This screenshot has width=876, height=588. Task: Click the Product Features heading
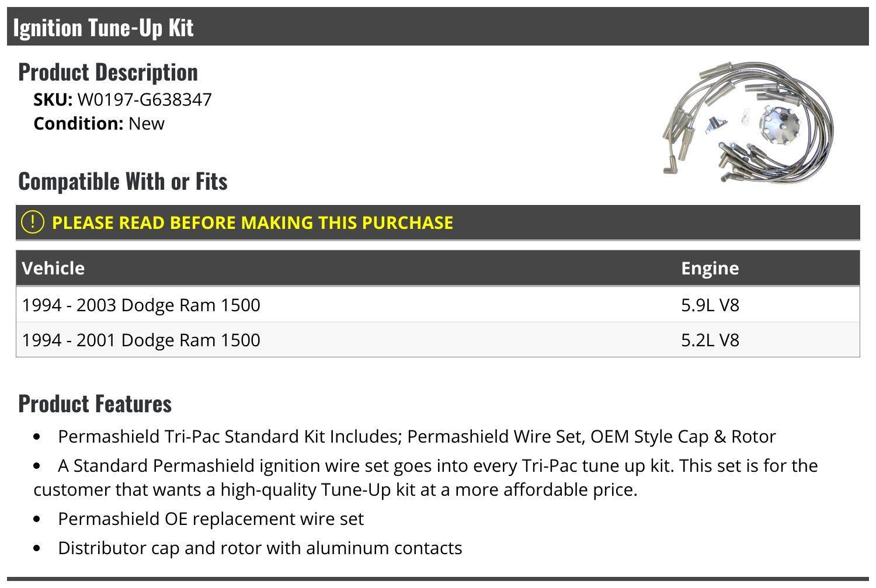pos(95,403)
